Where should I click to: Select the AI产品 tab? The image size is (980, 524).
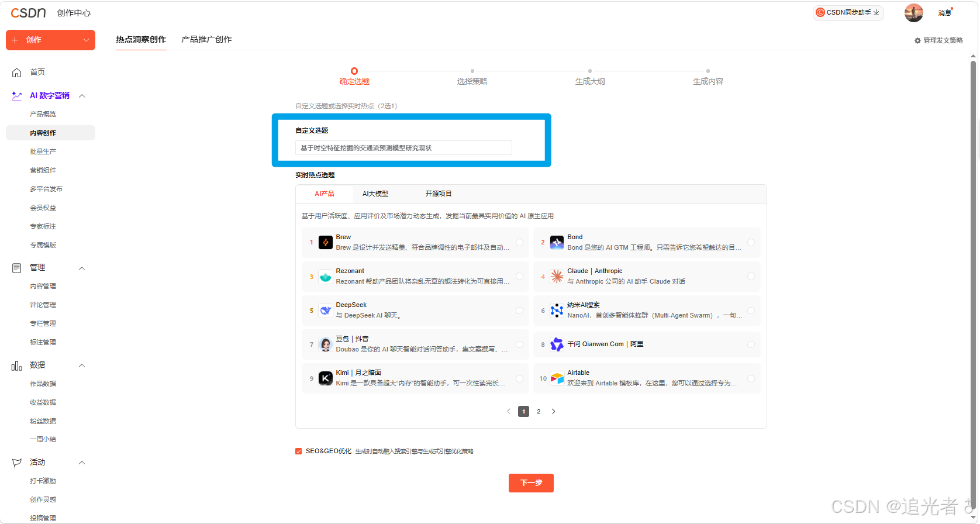point(325,194)
